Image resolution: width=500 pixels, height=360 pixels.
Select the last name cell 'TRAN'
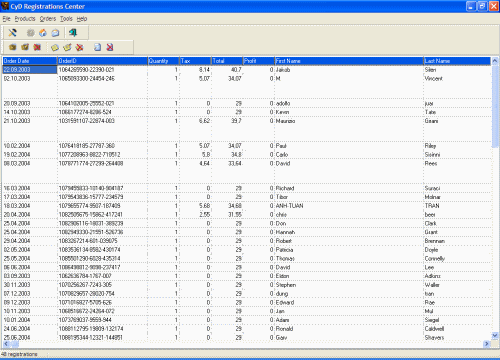tap(457, 206)
